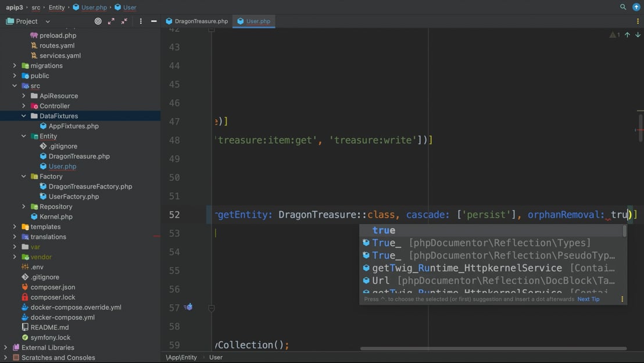Open completion popup options kebab icon
Screen dimensions: 644x363
click(622, 299)
